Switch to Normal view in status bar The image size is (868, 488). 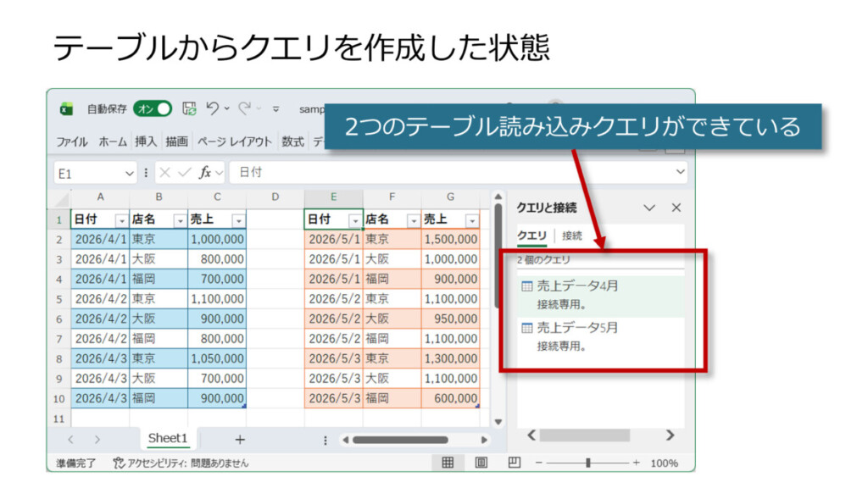tap(448, 463)
